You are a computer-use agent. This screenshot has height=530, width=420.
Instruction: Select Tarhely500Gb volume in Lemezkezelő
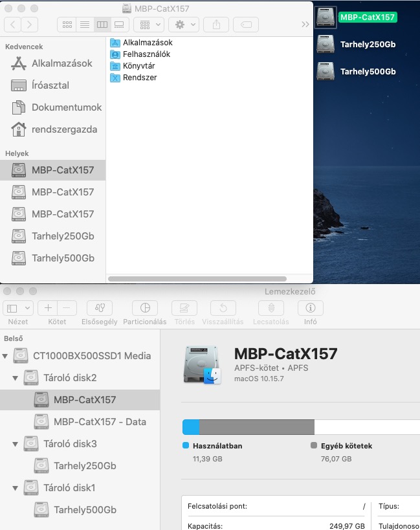(x=80, y=509)
